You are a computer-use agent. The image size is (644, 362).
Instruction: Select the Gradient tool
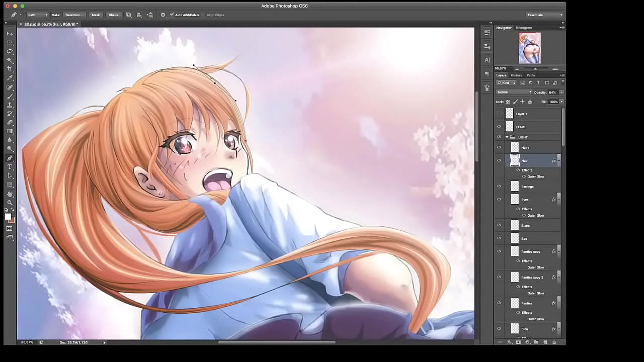10,131
